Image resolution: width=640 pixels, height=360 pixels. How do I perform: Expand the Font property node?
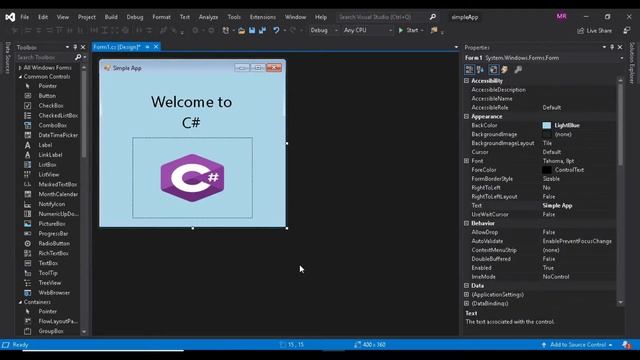point(467,161)
